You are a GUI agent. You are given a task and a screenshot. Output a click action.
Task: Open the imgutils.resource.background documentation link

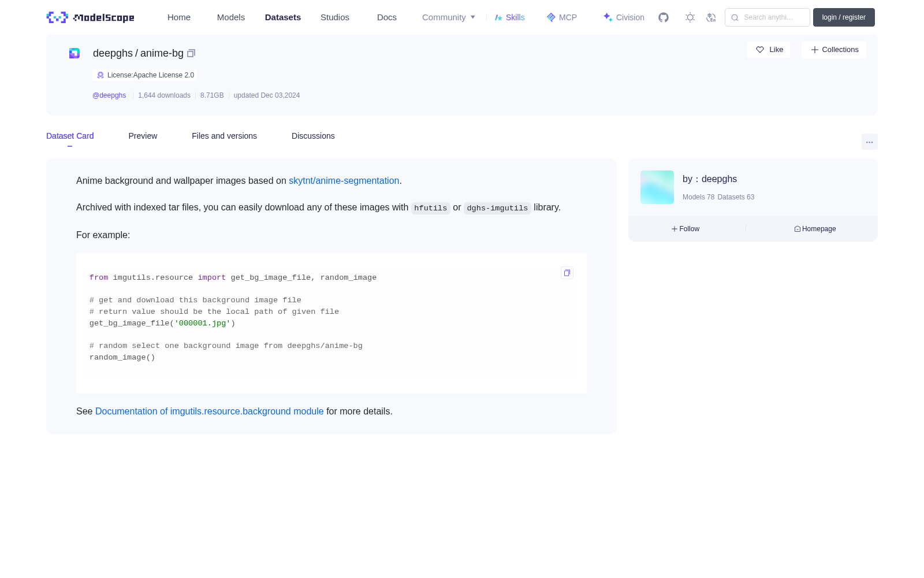point(210,412)
